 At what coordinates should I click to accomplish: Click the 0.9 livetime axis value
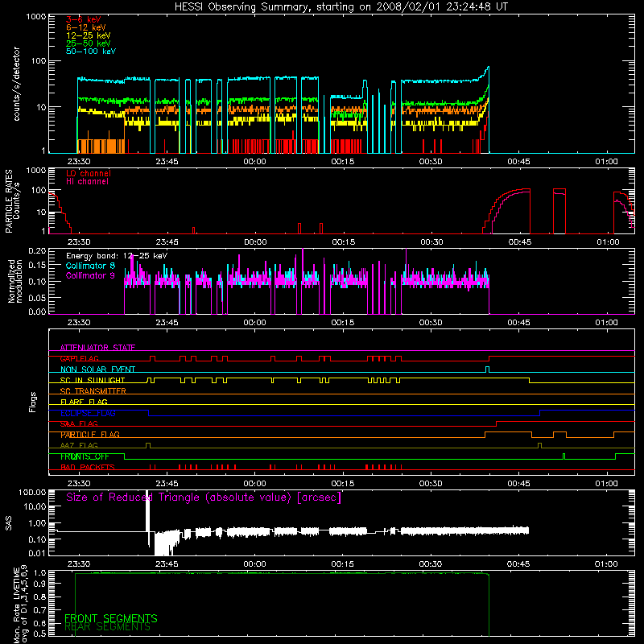[x=39, y=584]
